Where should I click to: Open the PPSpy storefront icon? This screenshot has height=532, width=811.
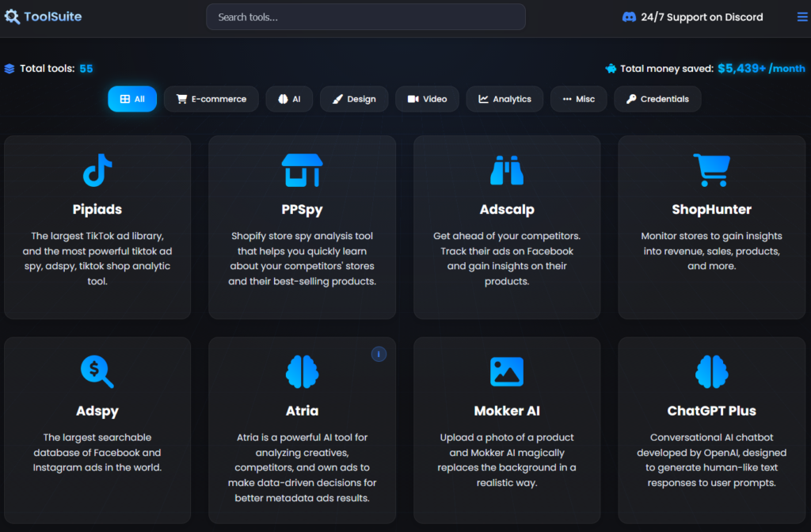click(302, 170)
